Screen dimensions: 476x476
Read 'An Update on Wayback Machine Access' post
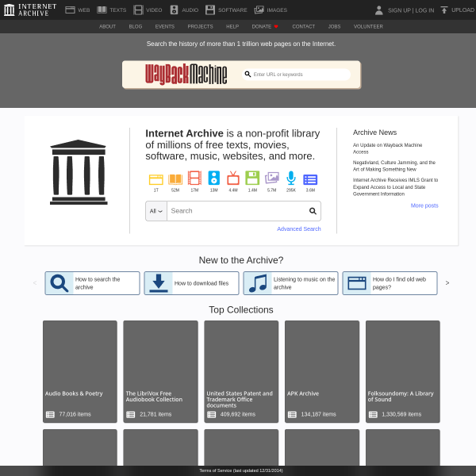pyautogui.click(x=387, y=148)
